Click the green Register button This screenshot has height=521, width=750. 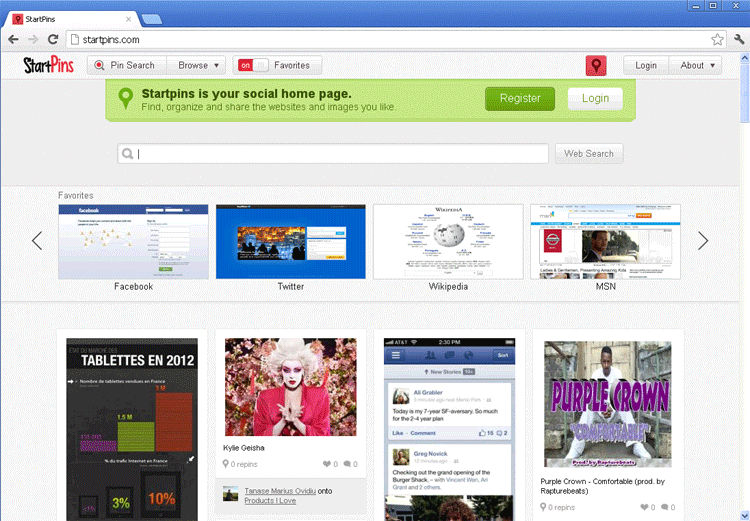click(520, 98)
